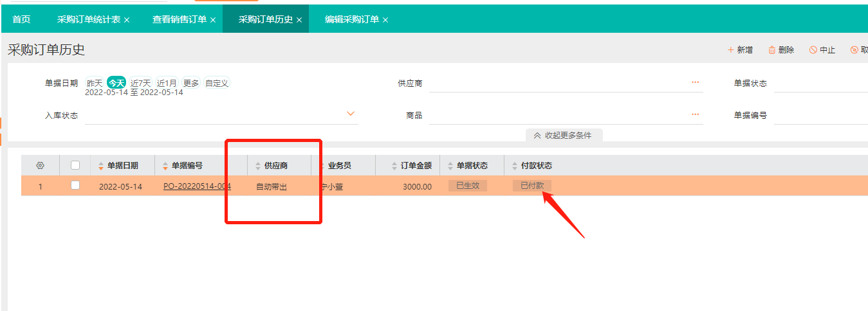Expand the 入库状态 dropdown
The width and height of the screenshot is (868, 311).
pos(351,114)
